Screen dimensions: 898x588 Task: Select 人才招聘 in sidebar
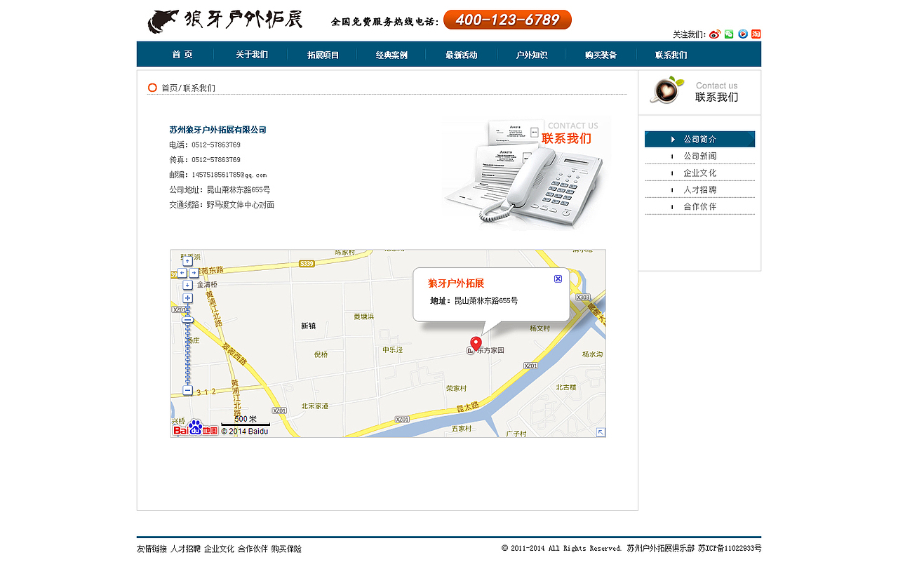click(x=699, y=189)
